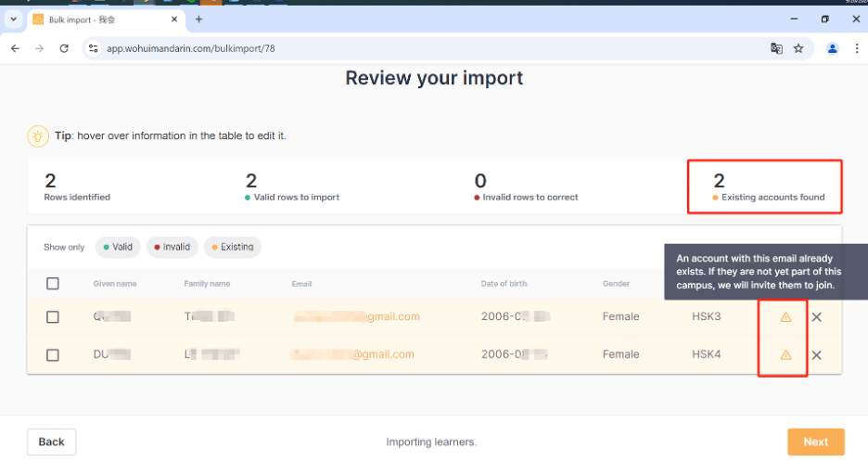Viewport: 868px width, 462px height.
Task: Click the browser back arrow
Action: [16, 48]
